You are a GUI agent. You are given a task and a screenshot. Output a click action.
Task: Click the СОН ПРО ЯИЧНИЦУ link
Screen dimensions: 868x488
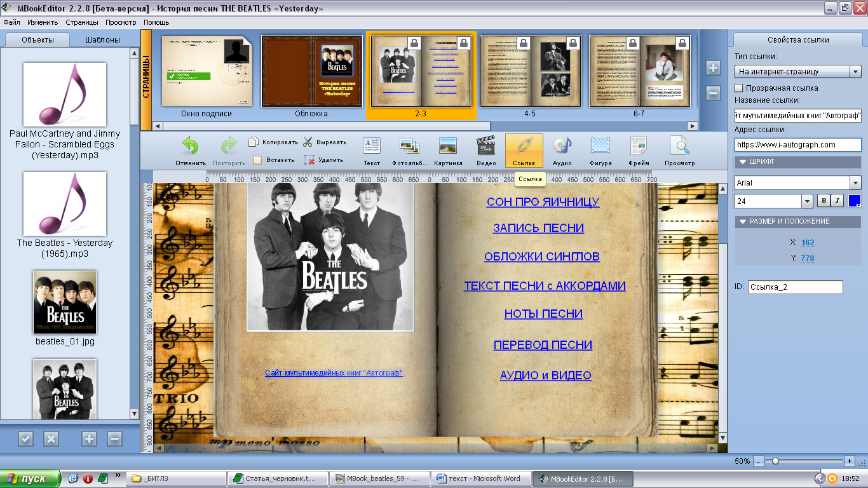click(x=543, y=202)
